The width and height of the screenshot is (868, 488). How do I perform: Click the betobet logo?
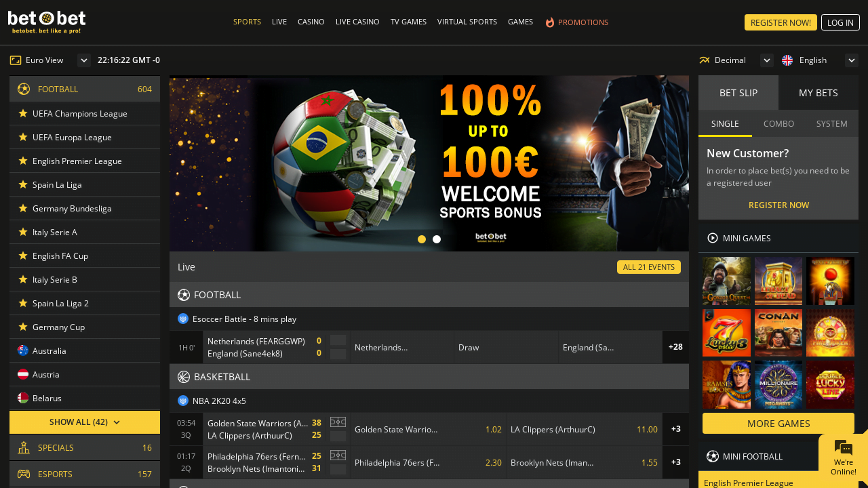[47, 22]
